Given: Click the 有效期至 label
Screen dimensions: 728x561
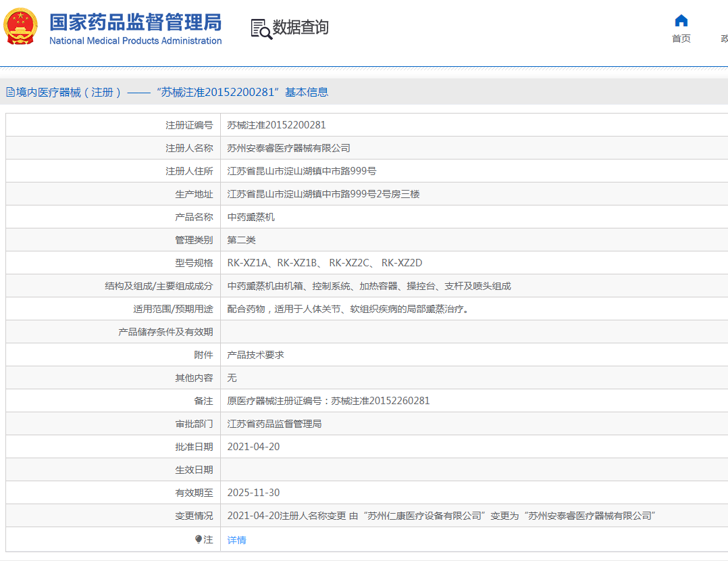Looking at the screenshot, I should tap(194, 493).
